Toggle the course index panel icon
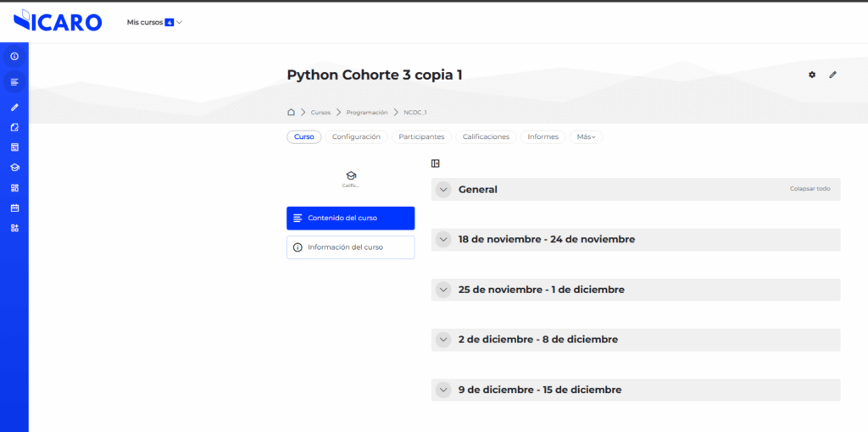Screen dimensions: 868x432 (x=436, y=163)
